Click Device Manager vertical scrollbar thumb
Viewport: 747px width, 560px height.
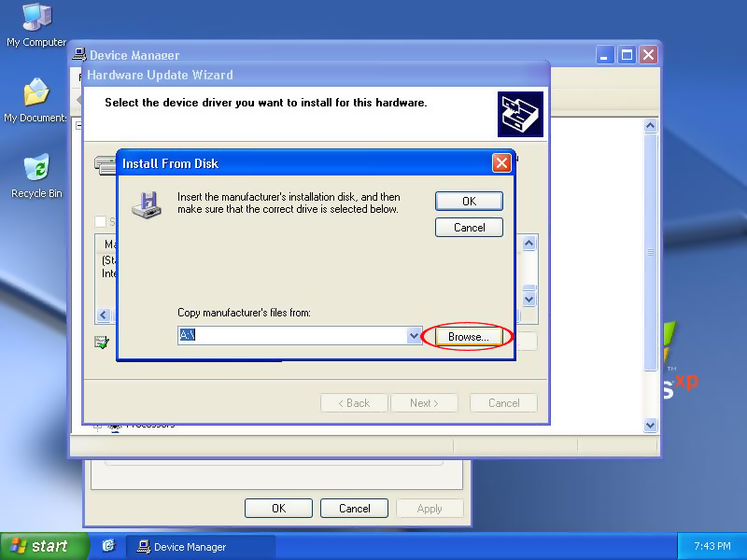650,252
